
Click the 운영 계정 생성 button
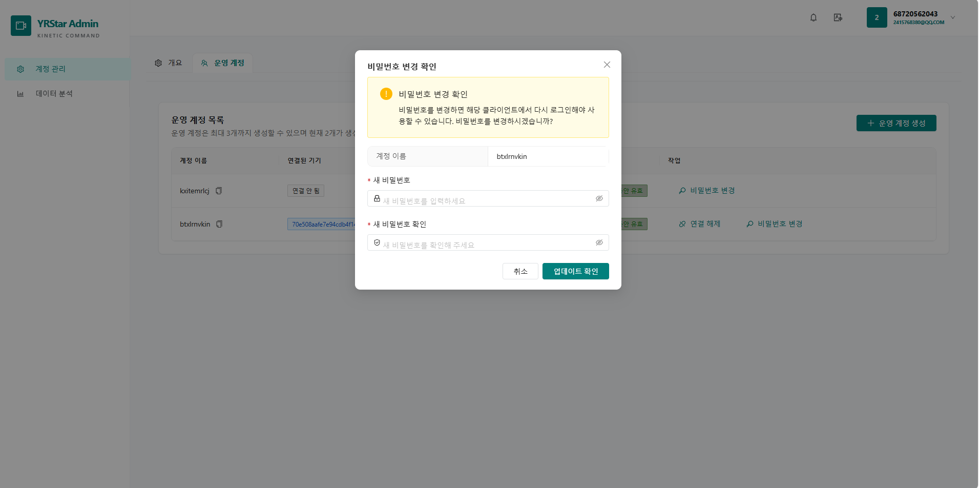(896, 123)
